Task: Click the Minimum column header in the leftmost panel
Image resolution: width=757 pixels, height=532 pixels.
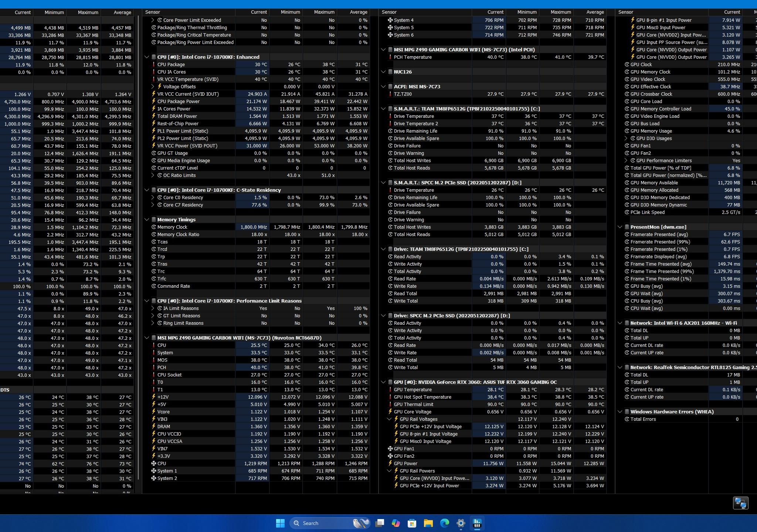Action: tap(50, 12)
